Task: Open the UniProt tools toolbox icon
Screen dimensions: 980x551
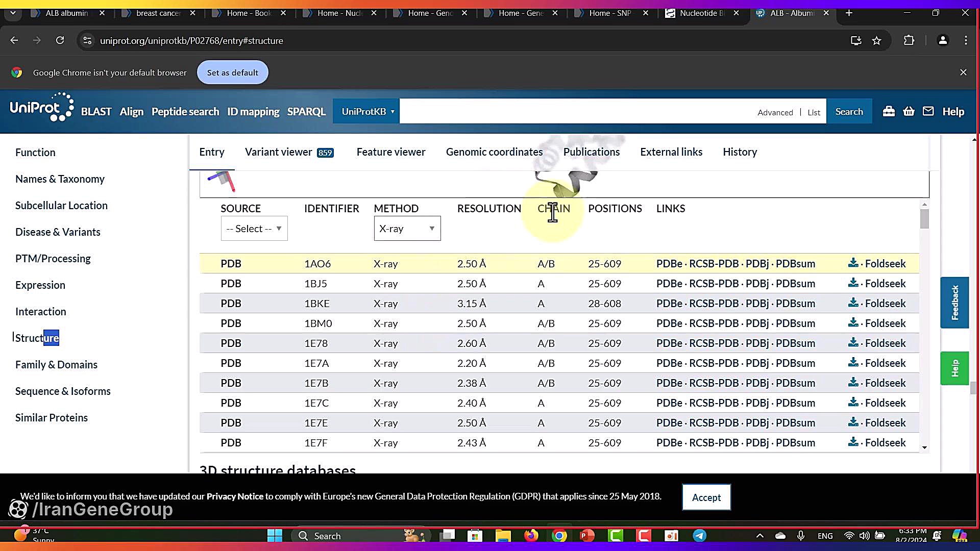Action: [889, 111]
